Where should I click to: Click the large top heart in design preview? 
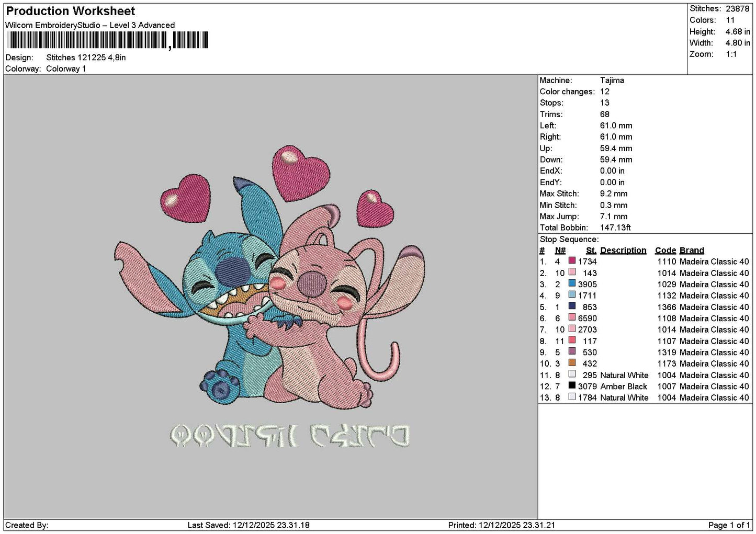point(301,173)
